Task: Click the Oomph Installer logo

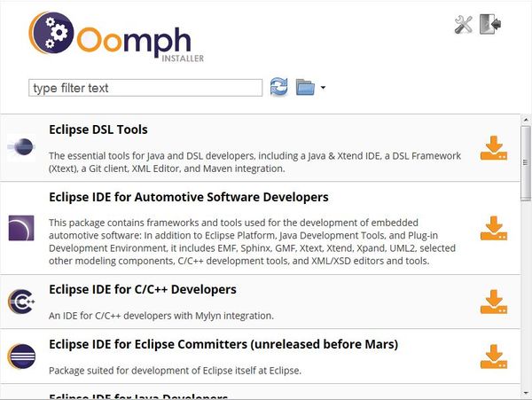Action: 116,37
